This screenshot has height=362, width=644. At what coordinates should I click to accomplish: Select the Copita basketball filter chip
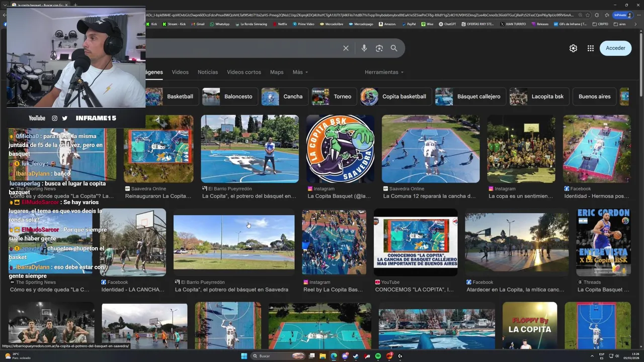(396, 97)
